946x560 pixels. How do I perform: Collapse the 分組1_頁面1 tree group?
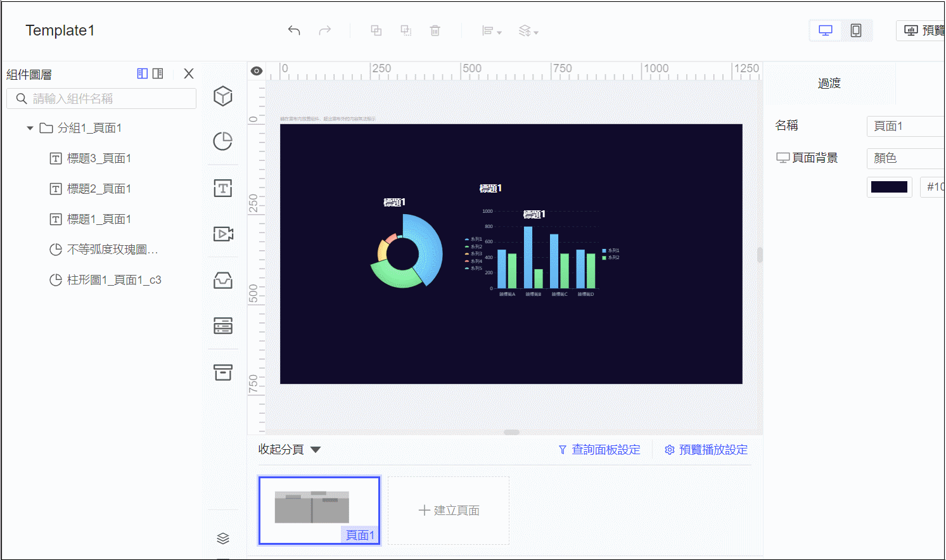(30, 128)
